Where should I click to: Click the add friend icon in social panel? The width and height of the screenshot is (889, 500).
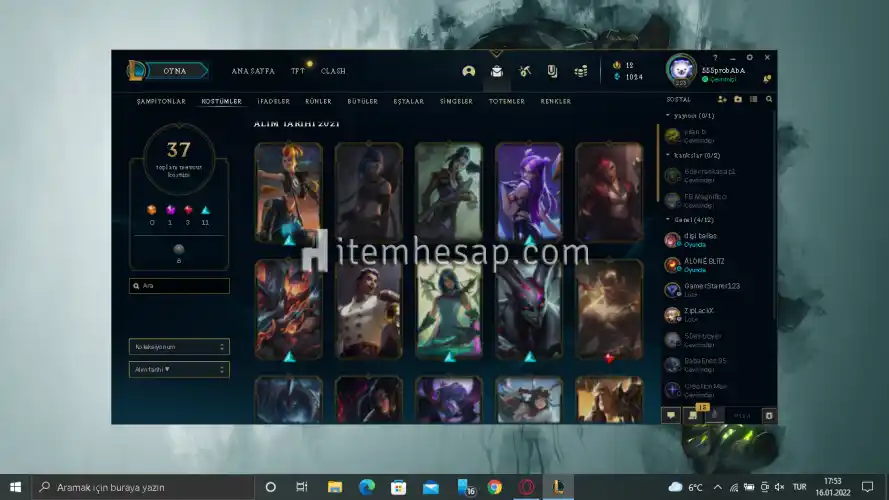(722, 100)
